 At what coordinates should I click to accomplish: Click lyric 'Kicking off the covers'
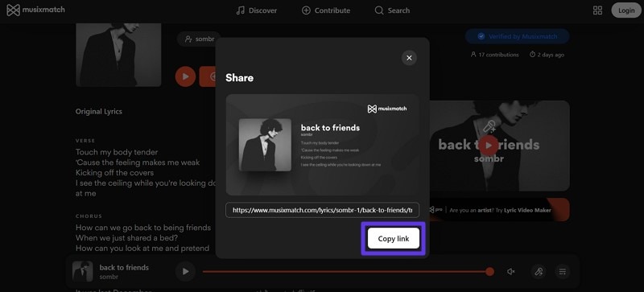114,172
